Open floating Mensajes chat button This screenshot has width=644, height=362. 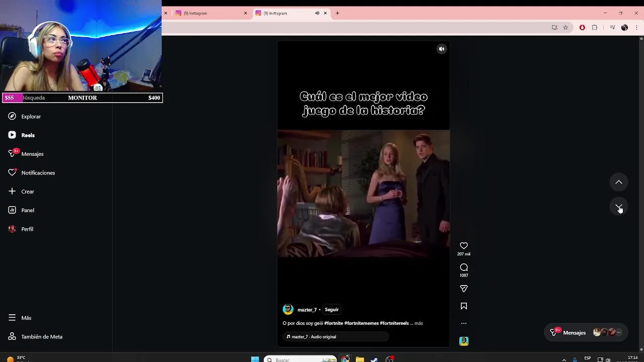tap(587, 332)
